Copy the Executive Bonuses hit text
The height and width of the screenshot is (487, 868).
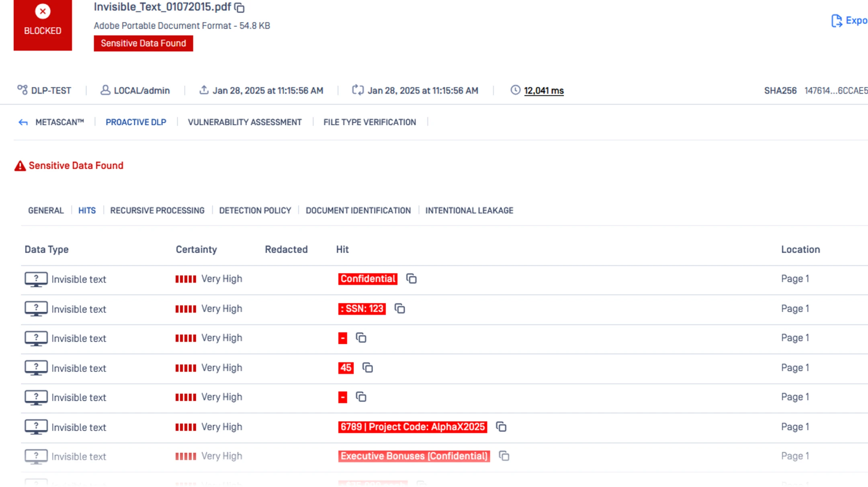coord(504,456)
